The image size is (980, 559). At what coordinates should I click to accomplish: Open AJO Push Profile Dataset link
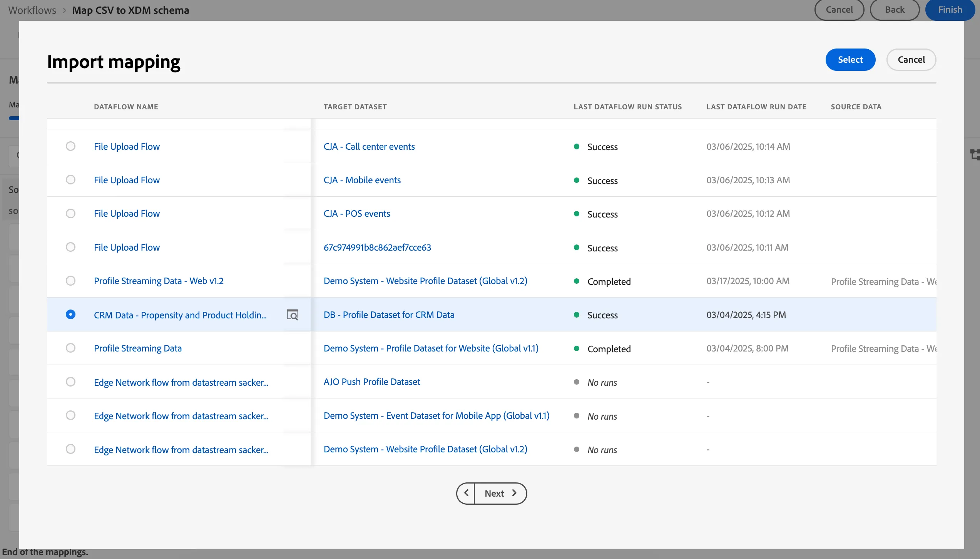[372, 382]
